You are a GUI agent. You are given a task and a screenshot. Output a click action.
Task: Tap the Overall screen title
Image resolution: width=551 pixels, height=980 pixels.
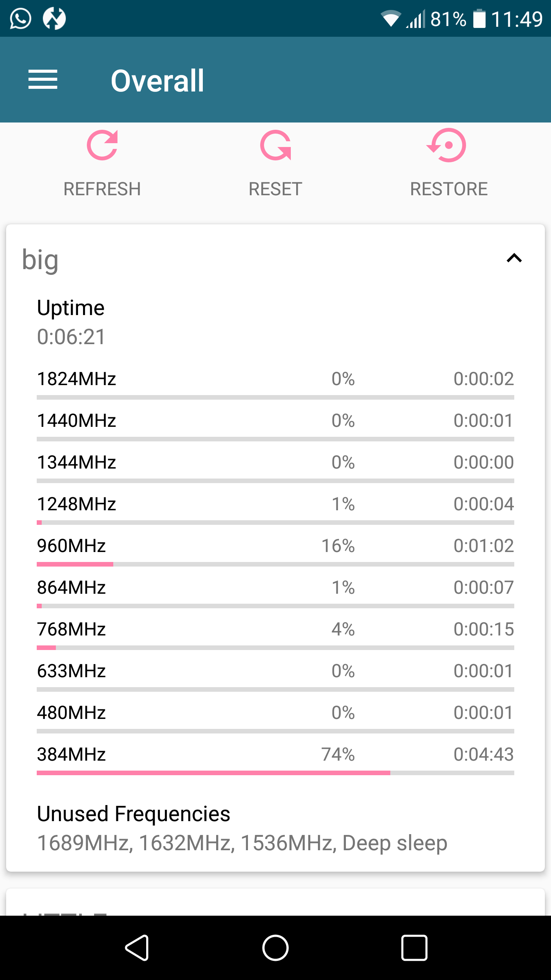pyautogui.click(x=157, y=80)
